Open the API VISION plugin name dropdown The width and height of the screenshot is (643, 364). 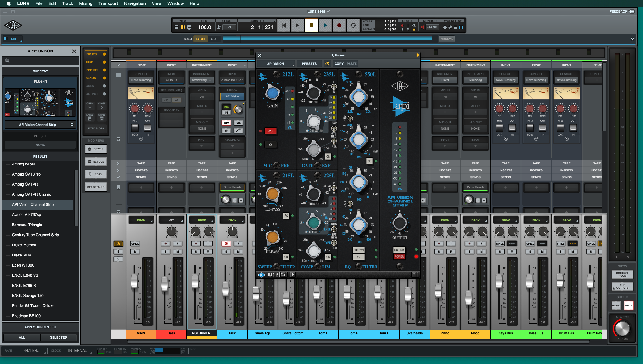(x=276, y=64)
